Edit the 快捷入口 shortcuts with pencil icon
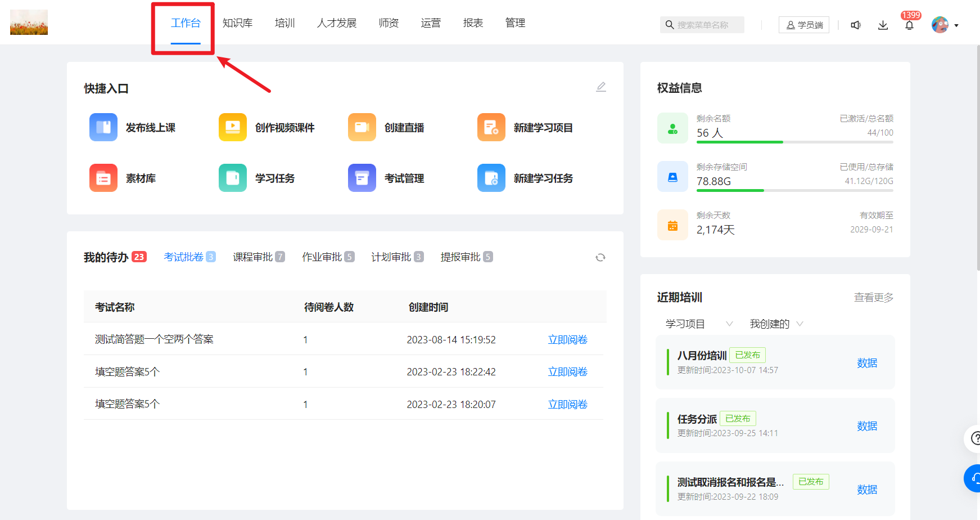 point(601,87)
